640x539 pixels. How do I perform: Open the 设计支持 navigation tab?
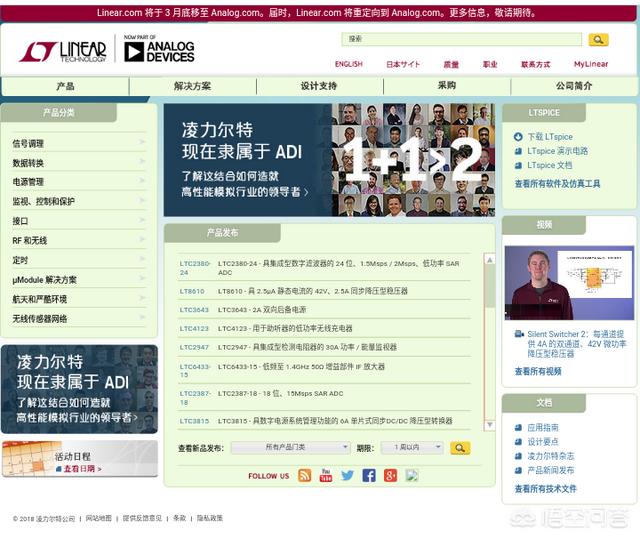[319, 86]
